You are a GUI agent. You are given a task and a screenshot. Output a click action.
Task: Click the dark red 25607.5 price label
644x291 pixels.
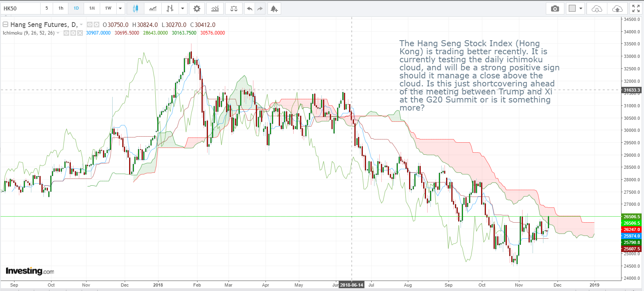coord(632,249)
